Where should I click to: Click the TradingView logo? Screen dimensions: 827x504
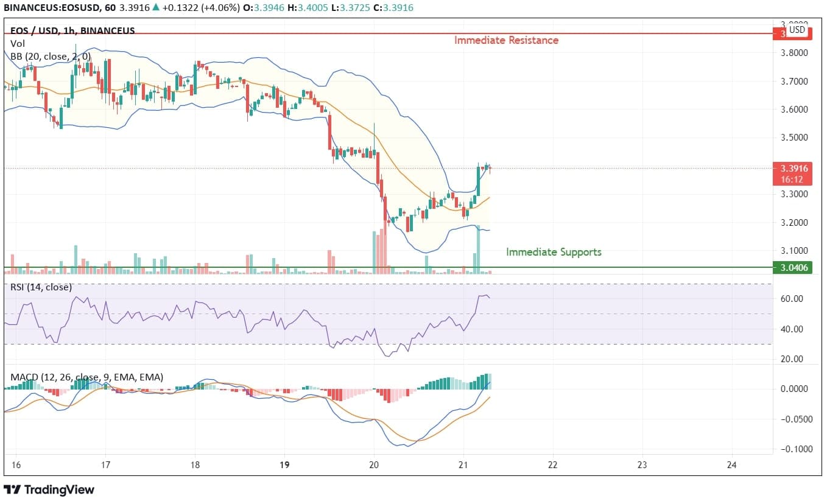click(49, 489)
